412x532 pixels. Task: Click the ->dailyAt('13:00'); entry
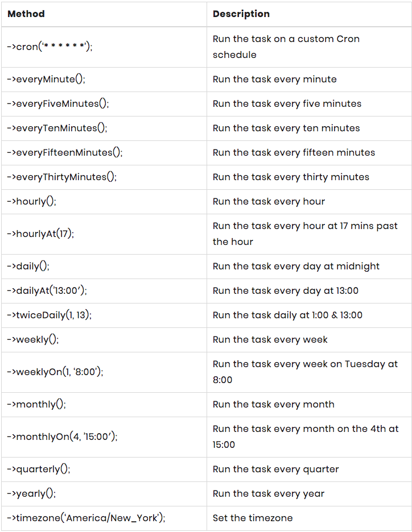tap(47, 291)
